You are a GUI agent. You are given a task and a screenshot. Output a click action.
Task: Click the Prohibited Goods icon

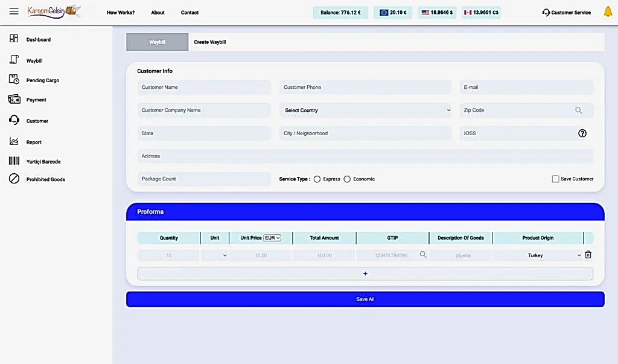pyautogui.click(x=14, y=179)
